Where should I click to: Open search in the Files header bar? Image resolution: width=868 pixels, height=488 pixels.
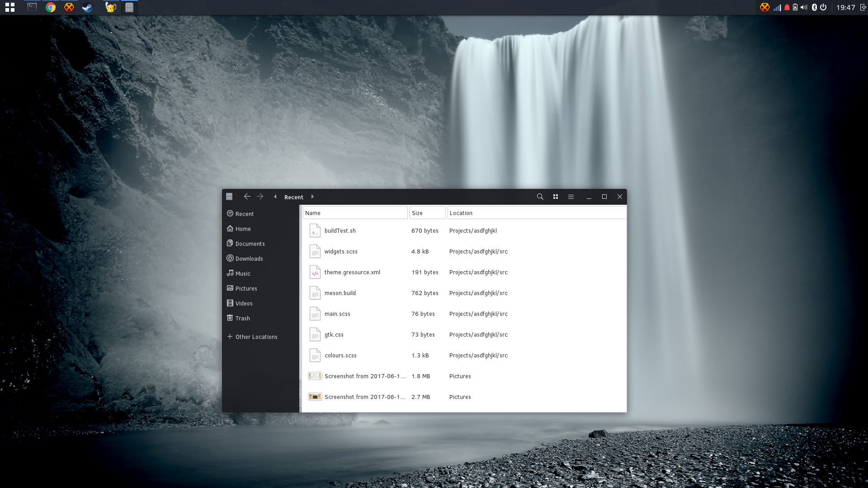click(x=540, y=197)
